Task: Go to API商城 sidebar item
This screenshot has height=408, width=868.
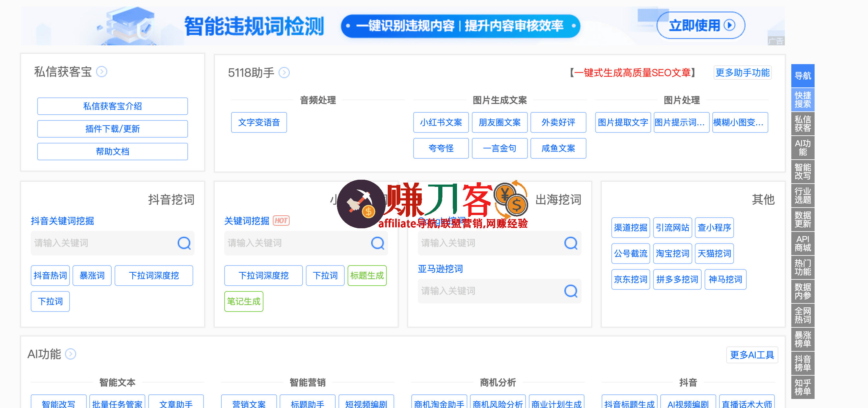Action: coord(802,244)
